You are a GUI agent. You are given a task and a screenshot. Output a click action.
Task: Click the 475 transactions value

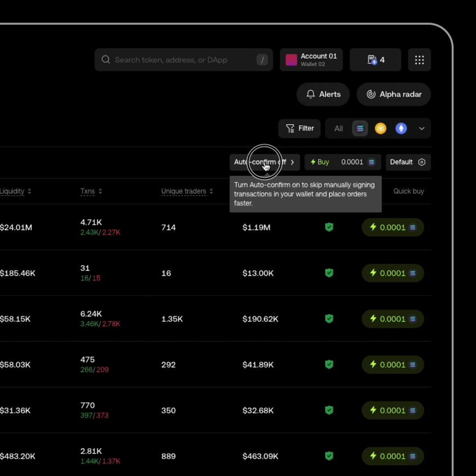87,360
